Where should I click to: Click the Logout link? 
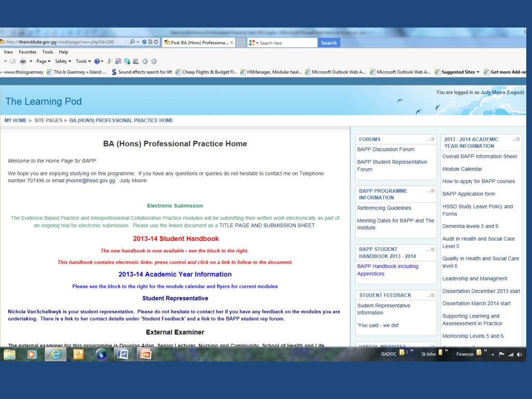point(515,92)
